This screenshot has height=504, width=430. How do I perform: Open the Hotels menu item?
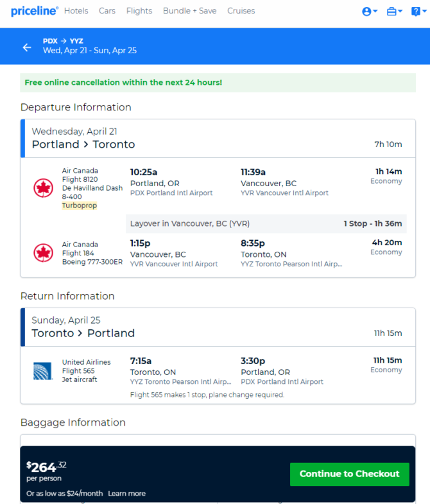click(x=76, y=11)
